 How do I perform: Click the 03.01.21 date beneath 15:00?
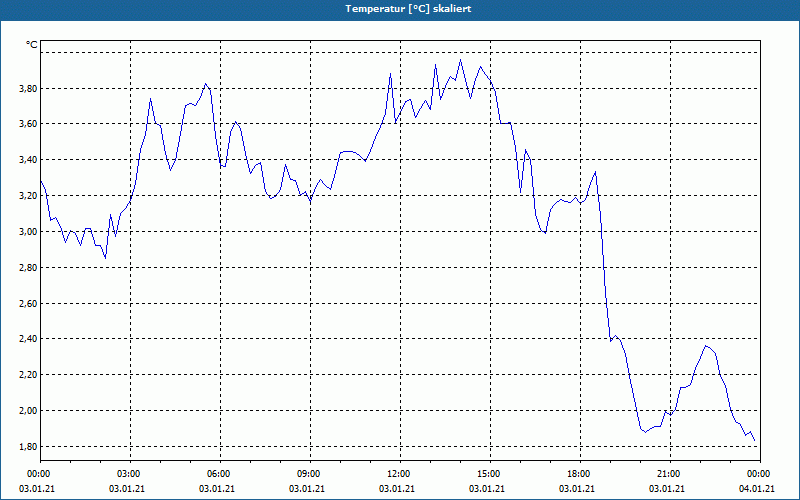pos(487,489)
